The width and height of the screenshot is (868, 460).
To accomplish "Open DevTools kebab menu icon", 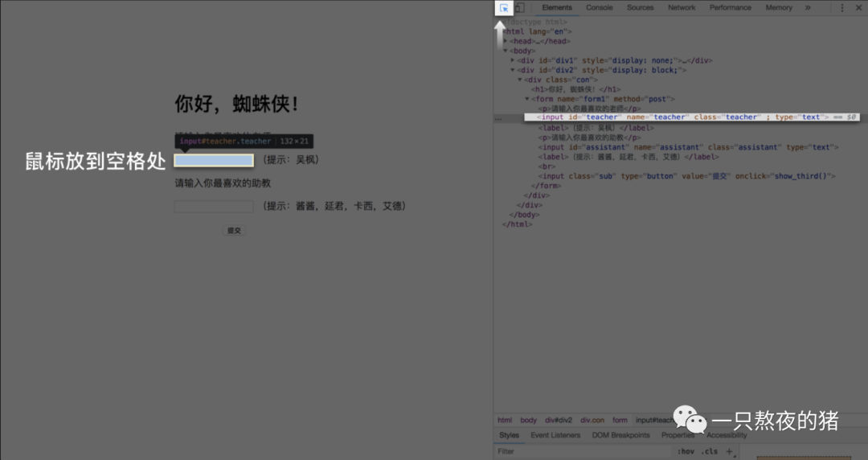I will pyautogui.click(x=842, y=8).
